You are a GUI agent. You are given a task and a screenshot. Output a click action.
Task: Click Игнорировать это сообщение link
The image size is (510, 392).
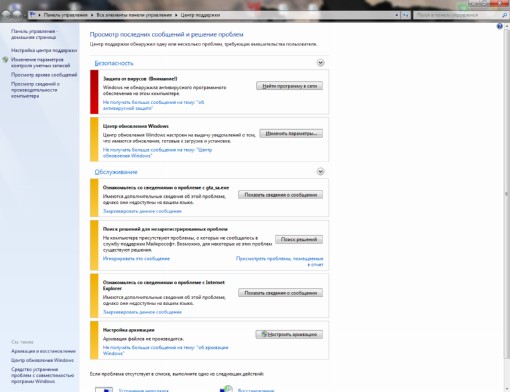136,258
